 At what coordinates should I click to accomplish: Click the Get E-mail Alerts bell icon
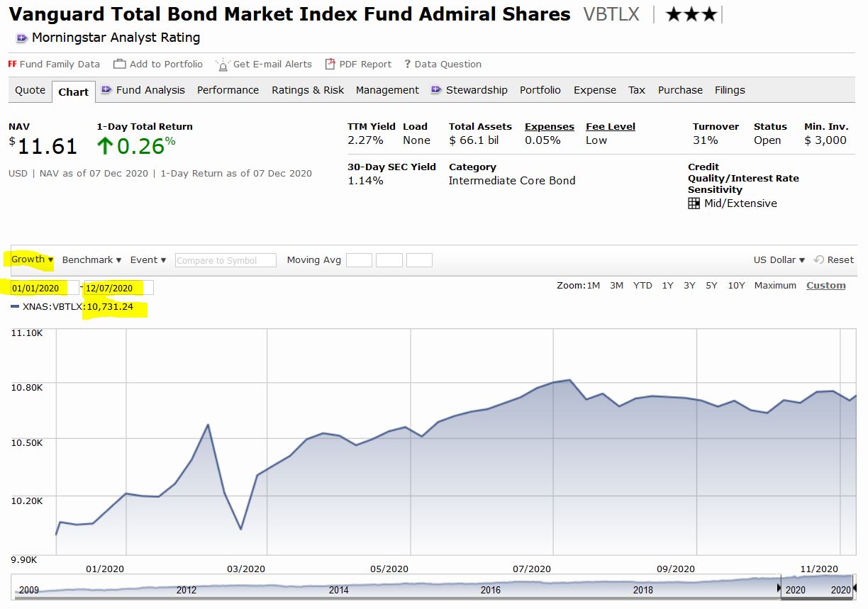pyautogui.click(x=223, y=65)
